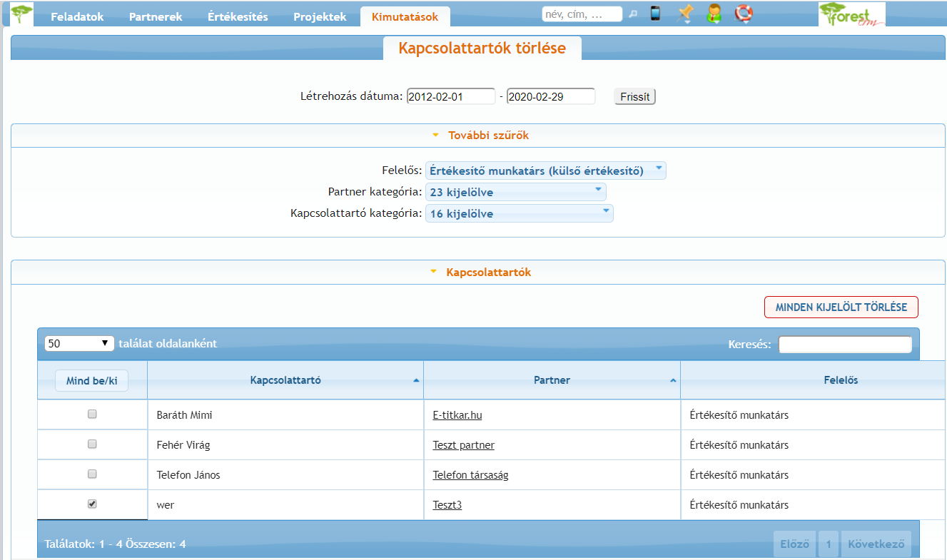947x560 pixels.
Task: Collapse the További szűrők section
Action: point(480,135)
